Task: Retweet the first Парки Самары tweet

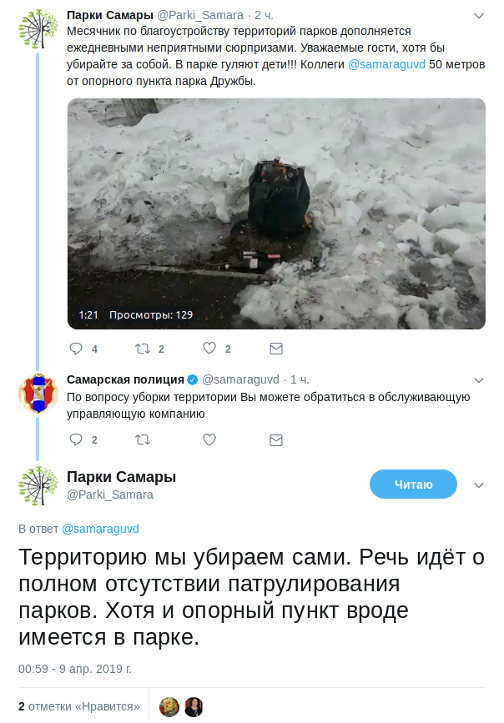Action: 142,348
